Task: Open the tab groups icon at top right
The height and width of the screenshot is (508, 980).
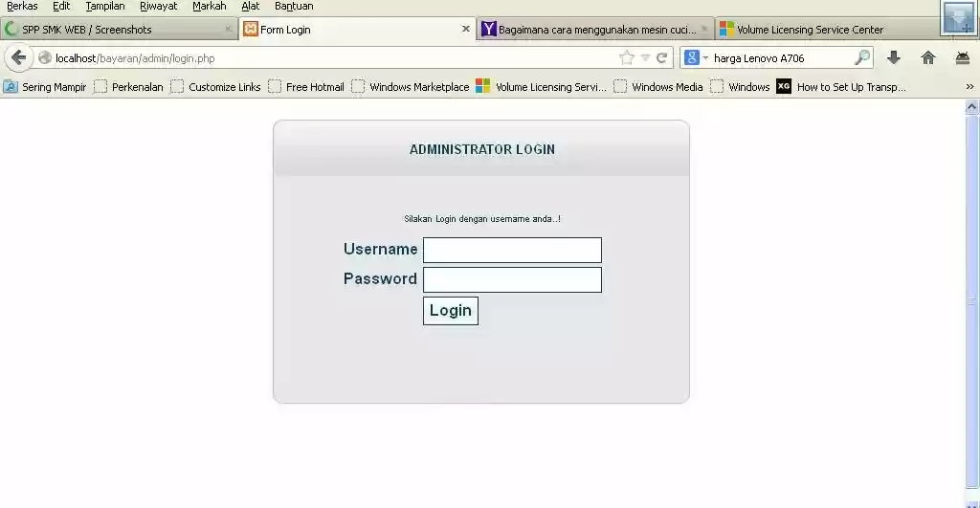Action: point(959,19)
